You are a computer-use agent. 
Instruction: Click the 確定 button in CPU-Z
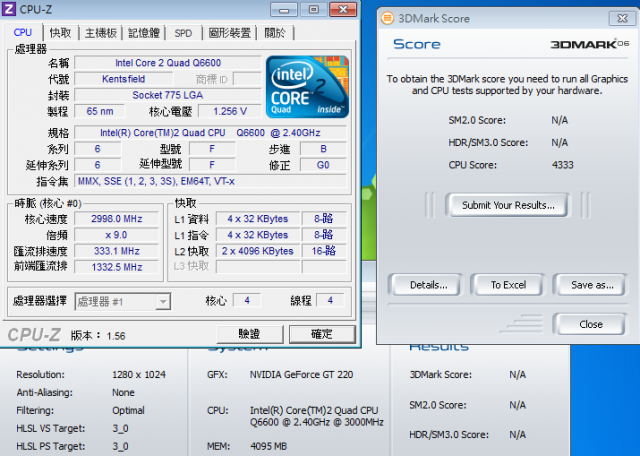tap(322, 334)
